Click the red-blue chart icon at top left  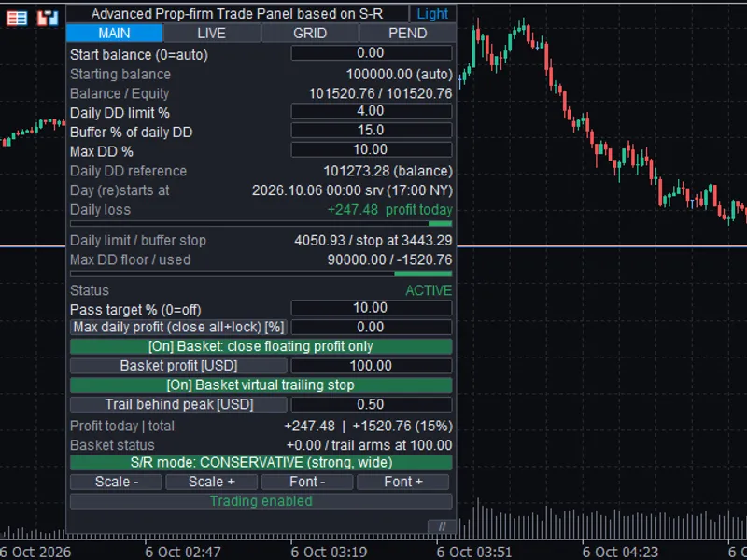pos(48,18)
